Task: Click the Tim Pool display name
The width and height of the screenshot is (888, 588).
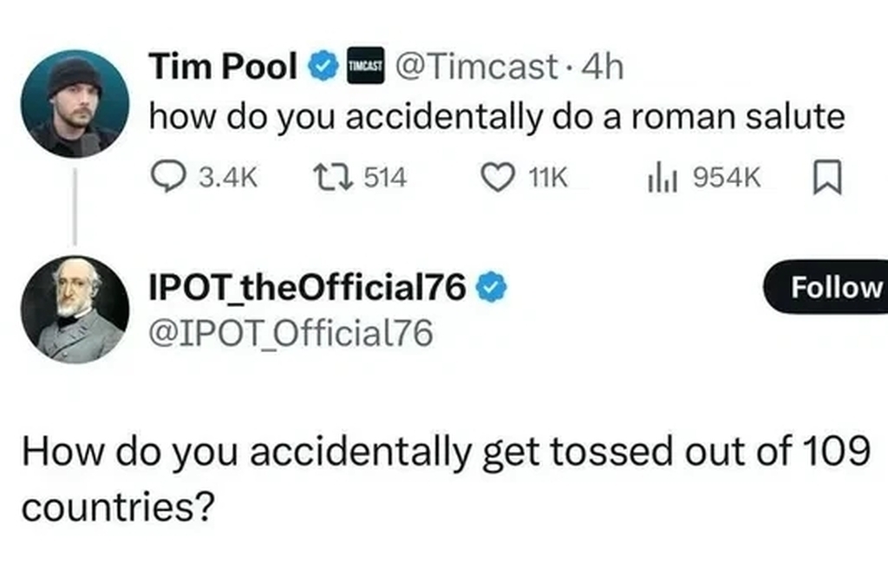Action: 224,67
